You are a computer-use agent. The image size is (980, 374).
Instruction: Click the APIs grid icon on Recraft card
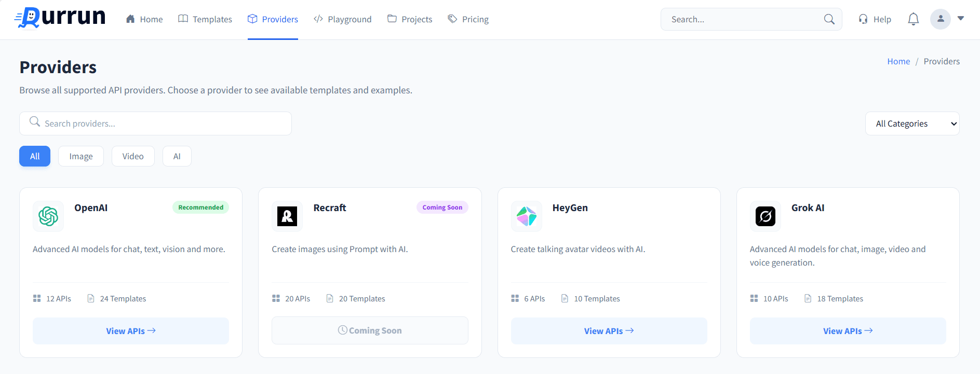point(276,298)
